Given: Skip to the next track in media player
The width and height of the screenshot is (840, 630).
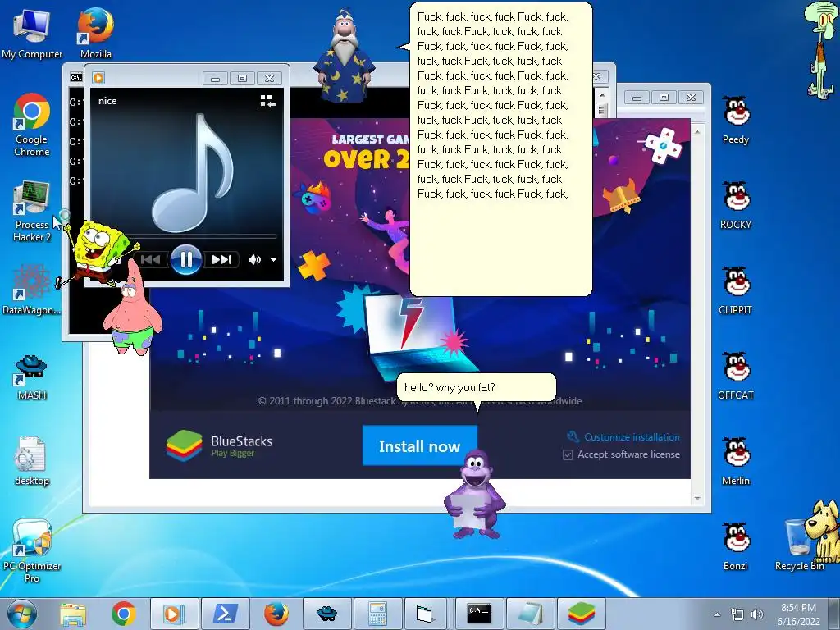Looking at the screenshot, I should 221,260.
